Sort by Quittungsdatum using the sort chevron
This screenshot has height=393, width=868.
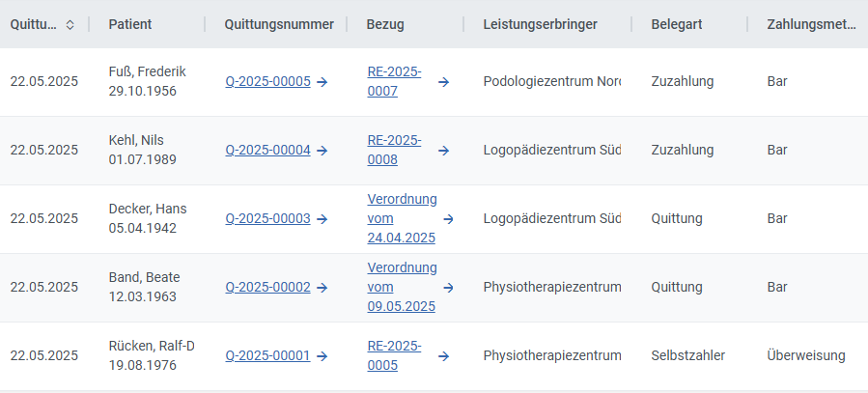(70, 24)
